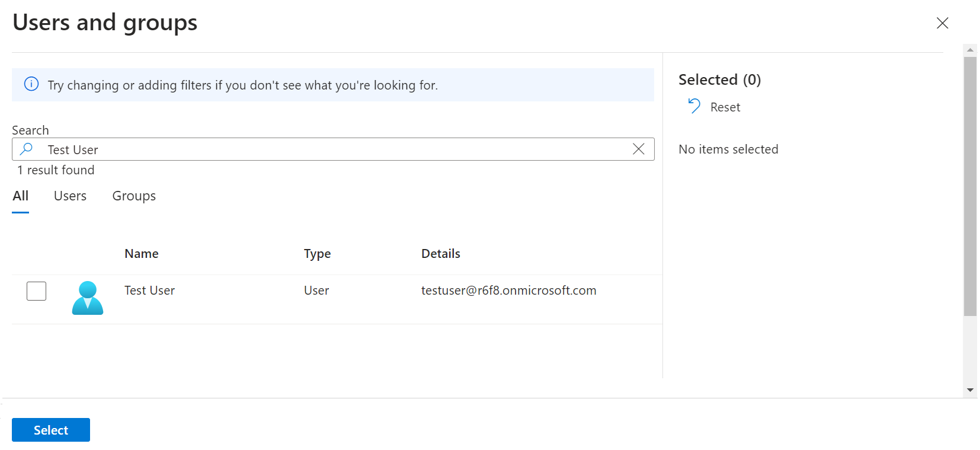
Task: Click the info icon in the filter banner
Action: 31,84
